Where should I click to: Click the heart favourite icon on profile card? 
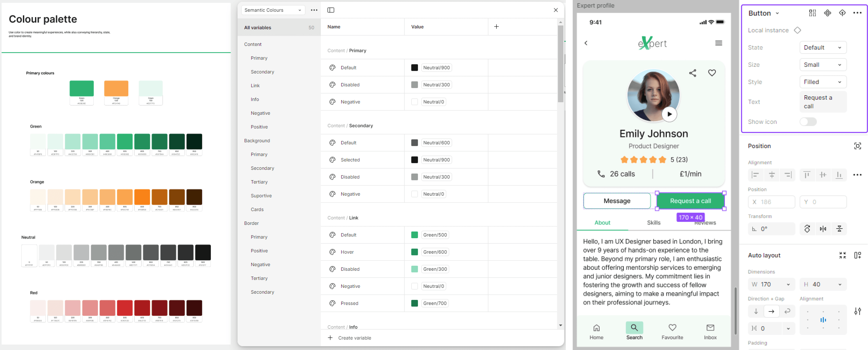[x=712, y=73]
